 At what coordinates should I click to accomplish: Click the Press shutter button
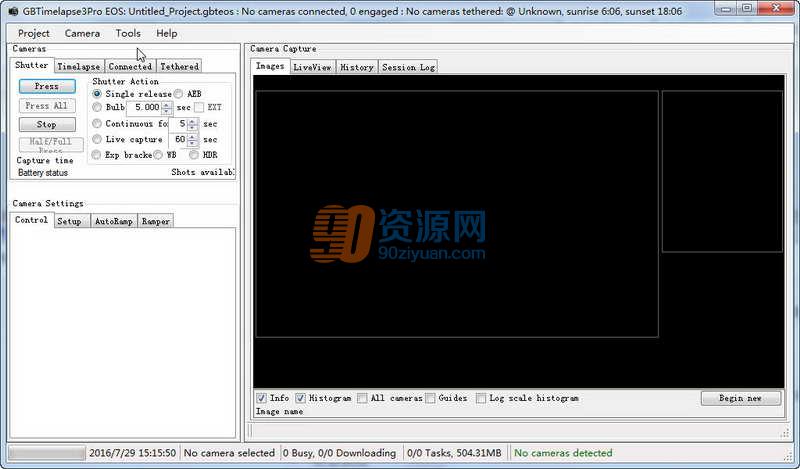(47, 86)
